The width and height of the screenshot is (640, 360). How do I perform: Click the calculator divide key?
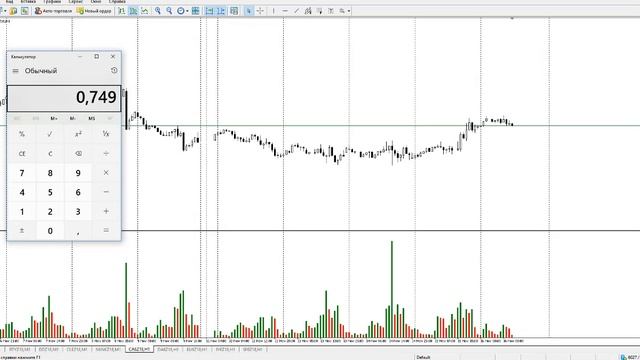[x=106, y=153]
